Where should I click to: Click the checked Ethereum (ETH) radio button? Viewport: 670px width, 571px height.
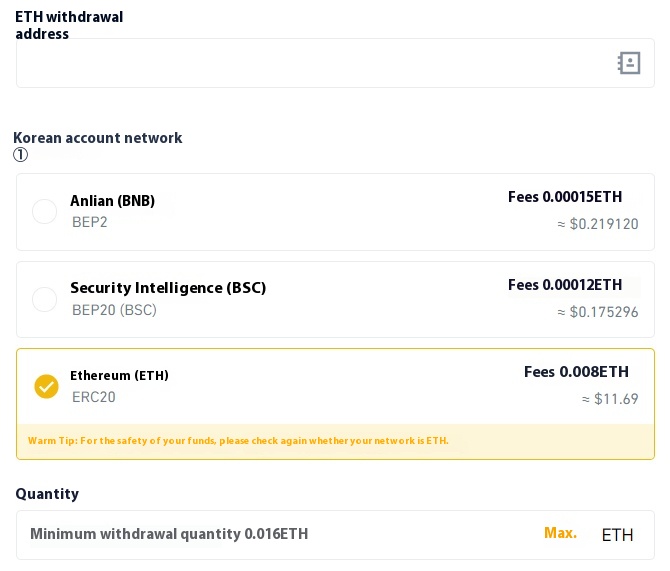[46, 386]
